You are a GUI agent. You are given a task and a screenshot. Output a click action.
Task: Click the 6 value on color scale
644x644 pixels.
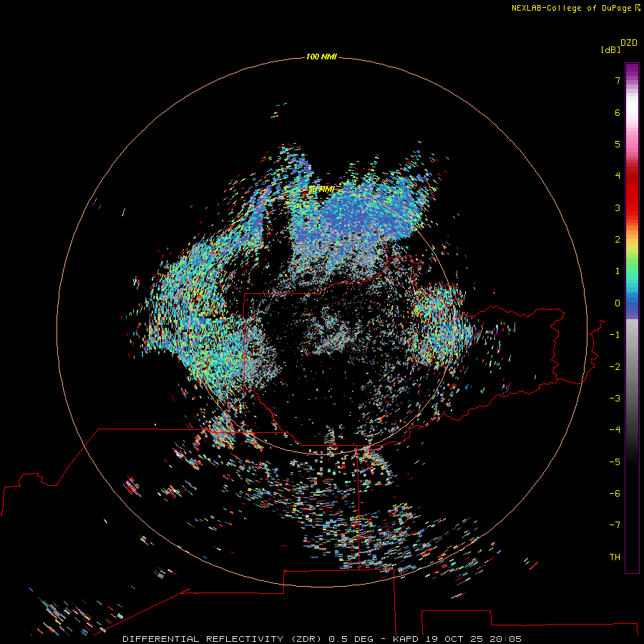click(x=618, y=112)
